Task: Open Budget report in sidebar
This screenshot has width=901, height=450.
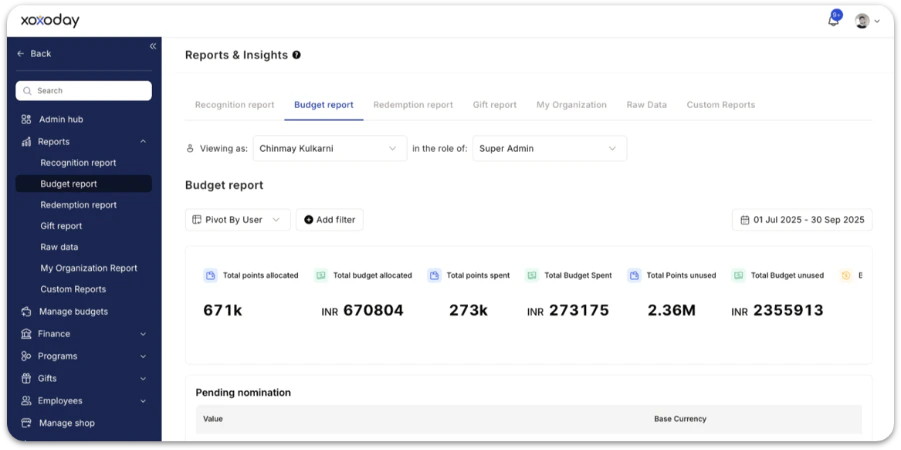Action: (84, 184)
